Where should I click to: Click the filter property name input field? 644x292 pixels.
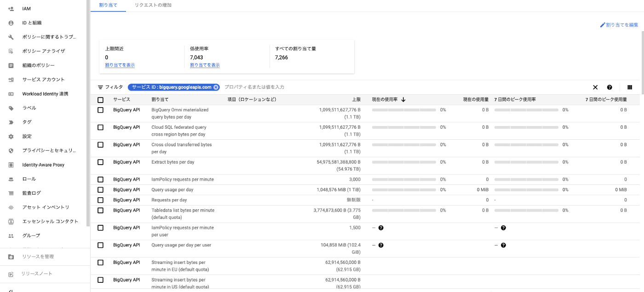coord(405,87)
